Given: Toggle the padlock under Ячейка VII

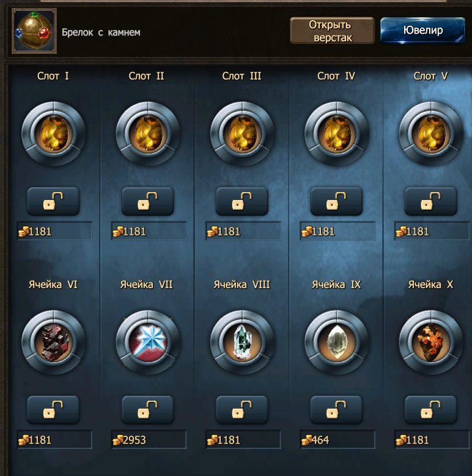Looking at the screenshot, I should pyautogui.click(x=148, y=410).
